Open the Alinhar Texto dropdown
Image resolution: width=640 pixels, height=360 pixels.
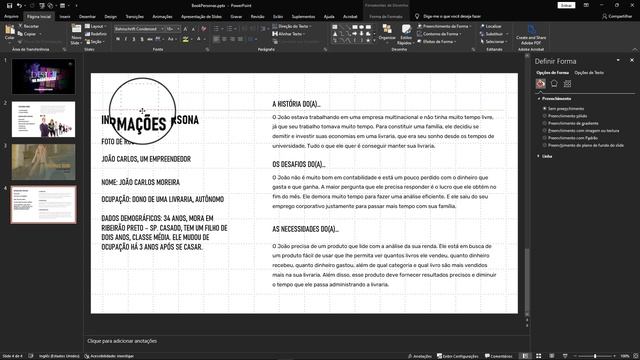289,34
